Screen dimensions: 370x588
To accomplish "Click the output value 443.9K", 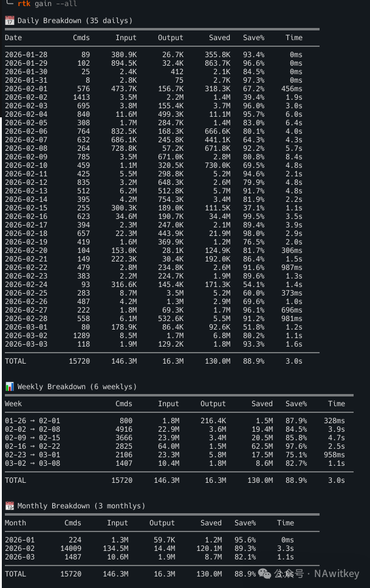I will [x=171, y=233].
